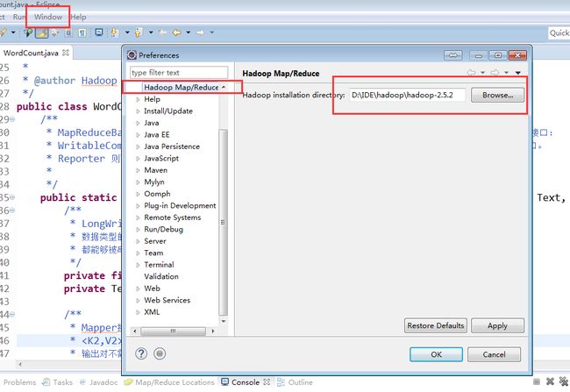Collapse the code fold at line 35

(13, 197)
